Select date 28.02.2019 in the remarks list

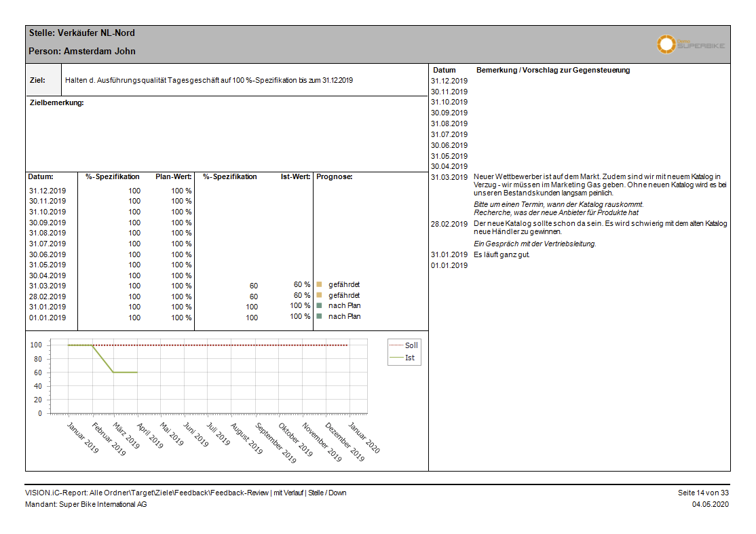449,224
